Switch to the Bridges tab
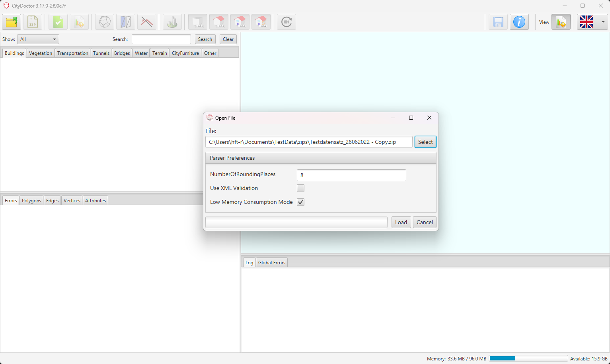Viewport: 610px width, 364px height. point(122,53)
